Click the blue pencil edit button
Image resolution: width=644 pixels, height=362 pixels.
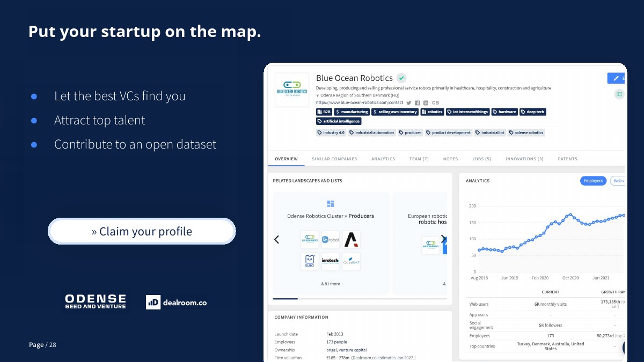(x=616, y=78)
